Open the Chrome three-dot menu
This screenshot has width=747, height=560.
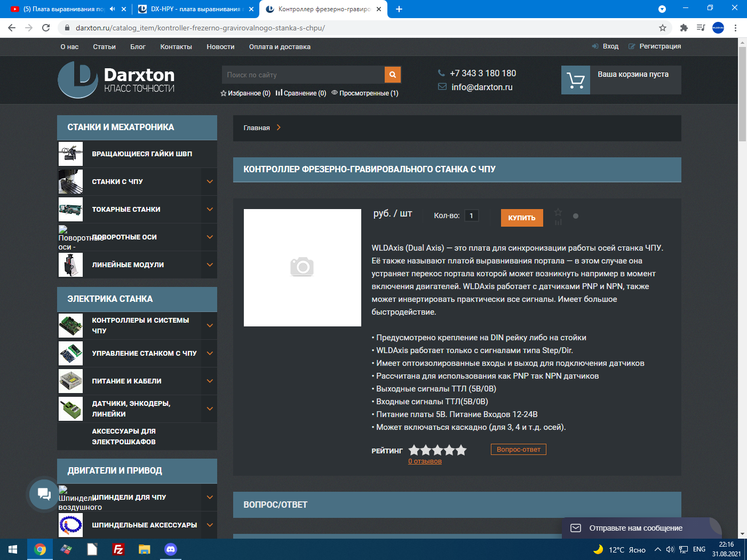click(736, 28)
